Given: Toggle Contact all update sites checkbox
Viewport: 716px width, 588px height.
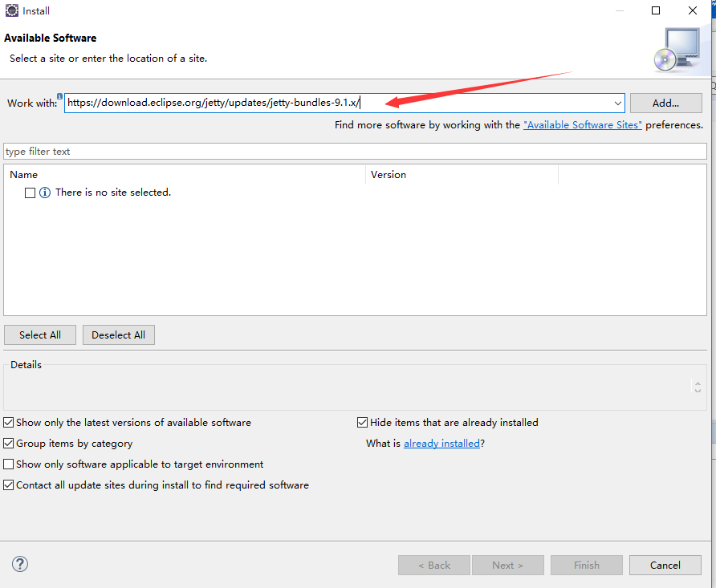Looking at the screenshot, I should [x=9, y=485].
